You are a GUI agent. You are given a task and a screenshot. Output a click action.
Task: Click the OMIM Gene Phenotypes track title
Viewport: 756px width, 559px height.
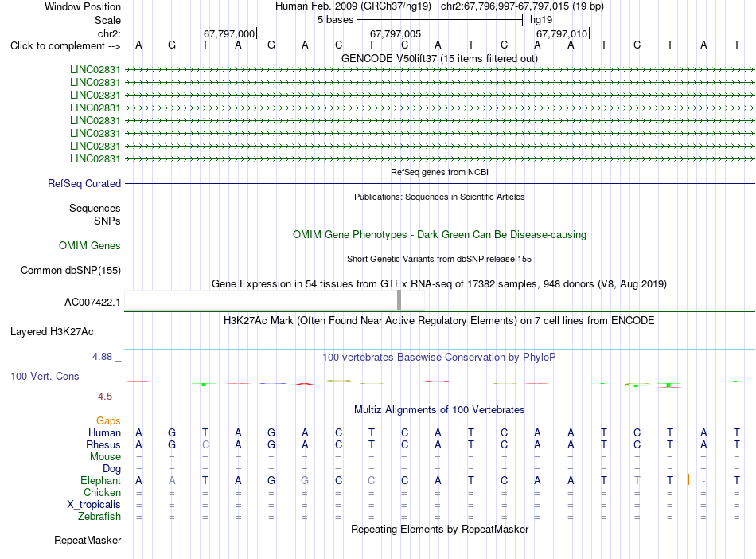(x=439, y=234)
